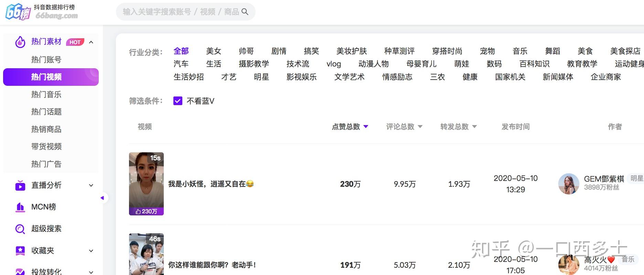Select 热门视频 in sidebar
This screenshot has width=644, height=275.
[51, 77]
